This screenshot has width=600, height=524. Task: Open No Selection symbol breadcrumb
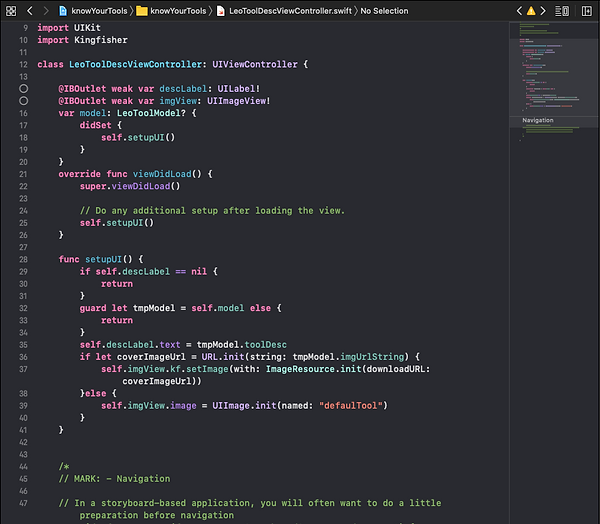(384, 11)
